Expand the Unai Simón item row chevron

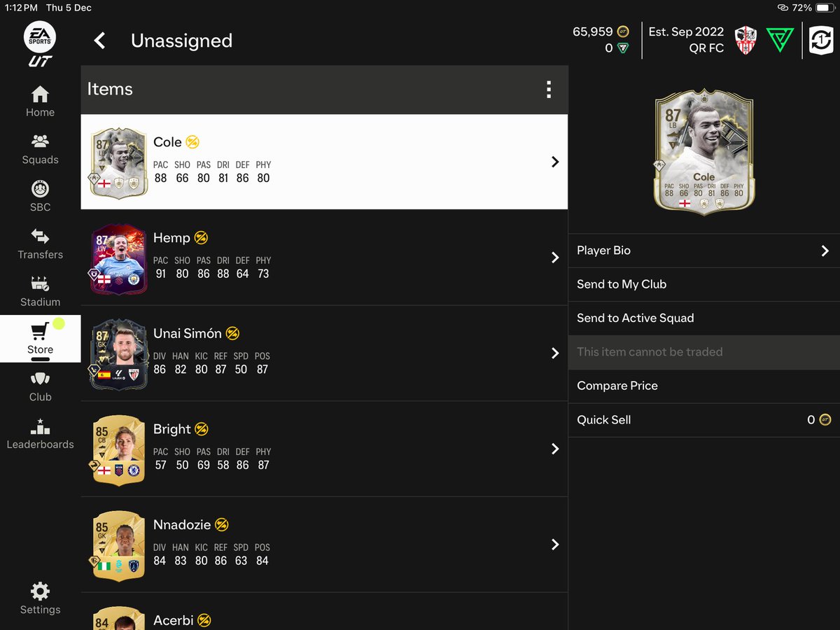click(555, 353)
